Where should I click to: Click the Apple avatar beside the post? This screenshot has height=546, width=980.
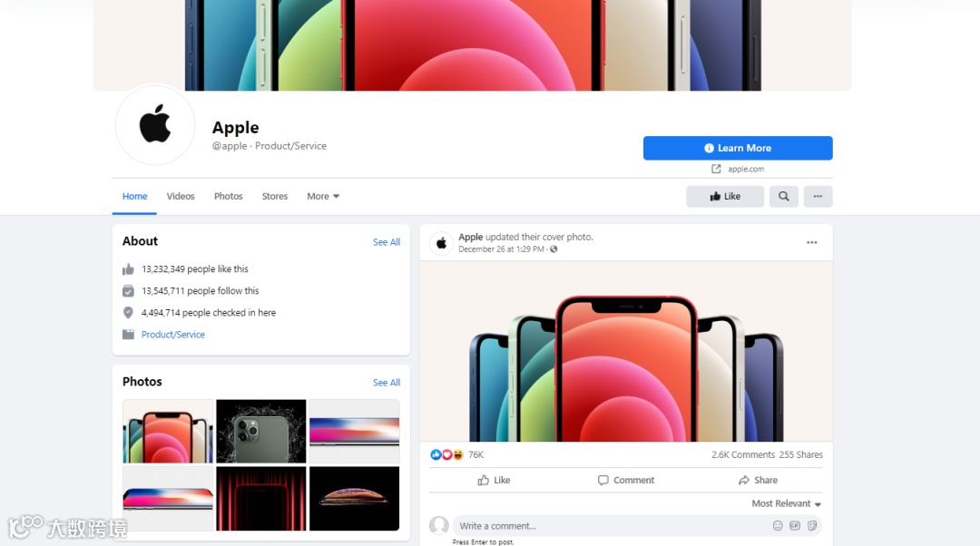(x=441, y=243)
